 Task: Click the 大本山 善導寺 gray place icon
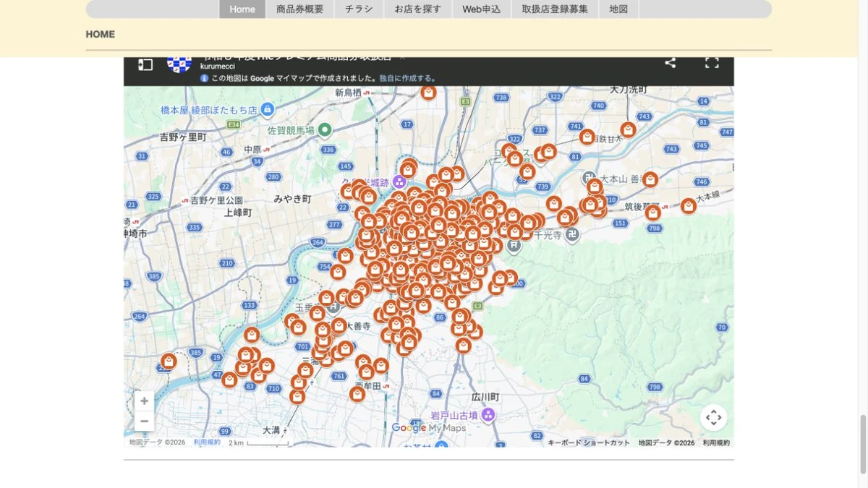[589, 178]
